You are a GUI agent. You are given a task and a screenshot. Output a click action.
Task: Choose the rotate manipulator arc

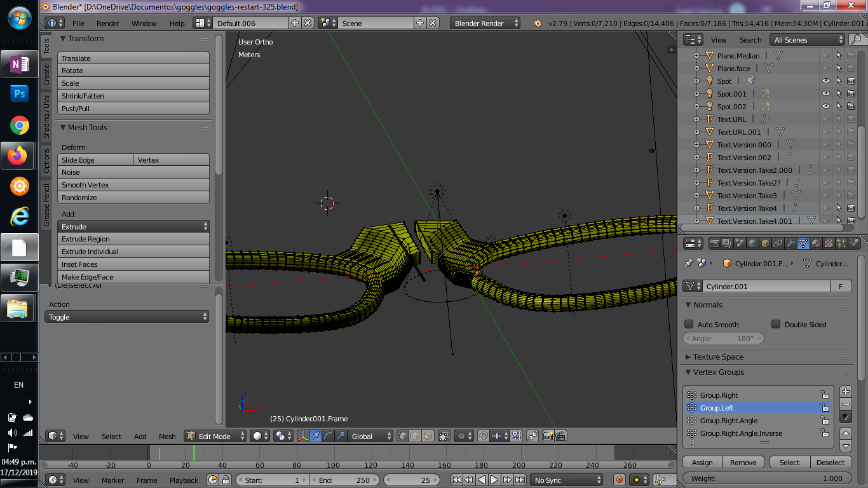(x=328, y=436)
